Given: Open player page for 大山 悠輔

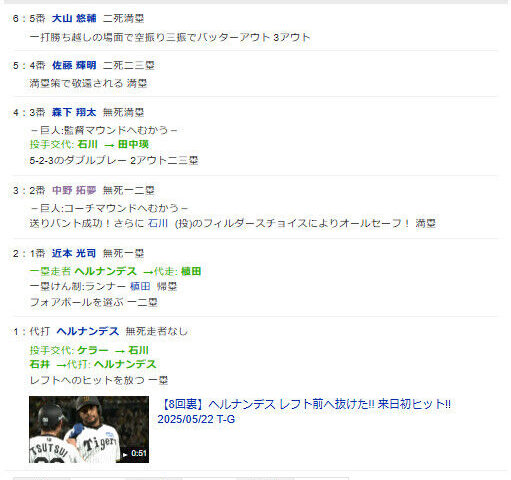Looking at the screenshot, I should (74, 18).
